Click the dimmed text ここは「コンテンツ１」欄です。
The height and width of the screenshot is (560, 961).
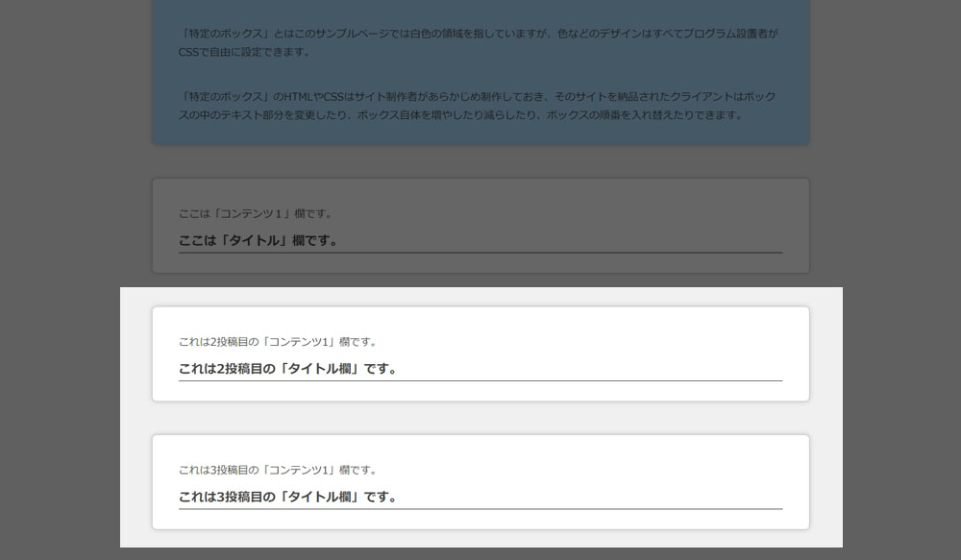tap(257, 214)
